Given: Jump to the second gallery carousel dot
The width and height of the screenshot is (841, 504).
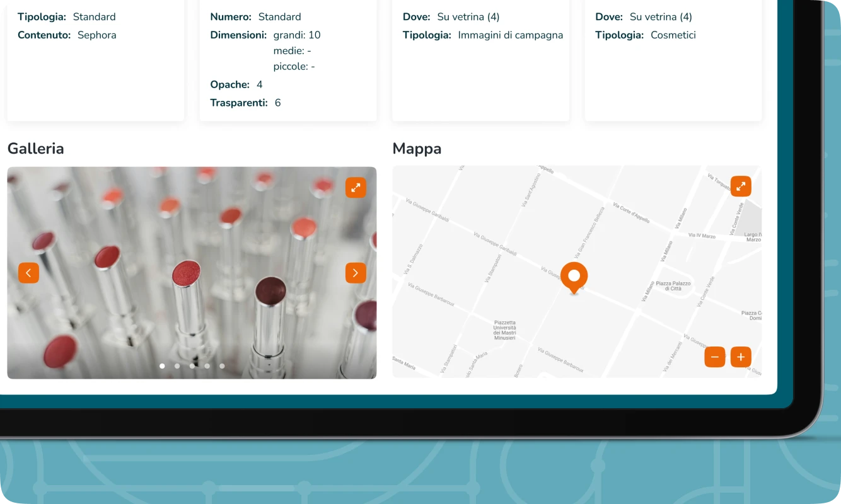Looking at the screenshot, I should coord(177,366).
